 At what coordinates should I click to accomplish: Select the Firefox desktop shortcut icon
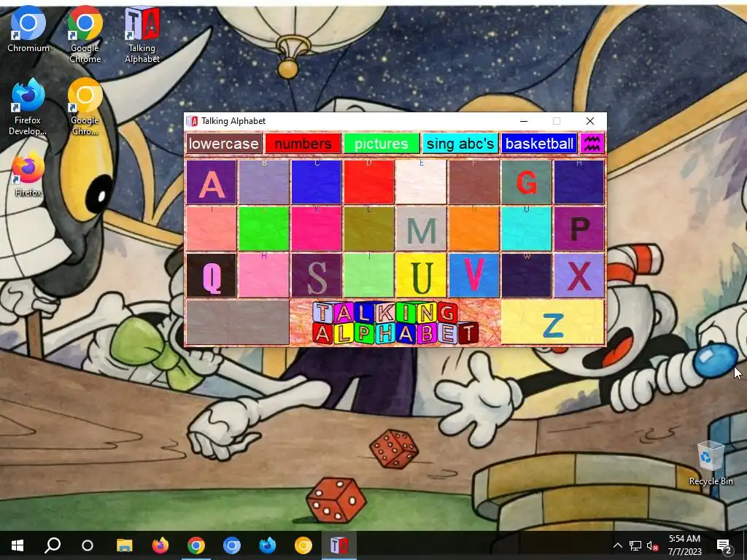click(28, 174)
